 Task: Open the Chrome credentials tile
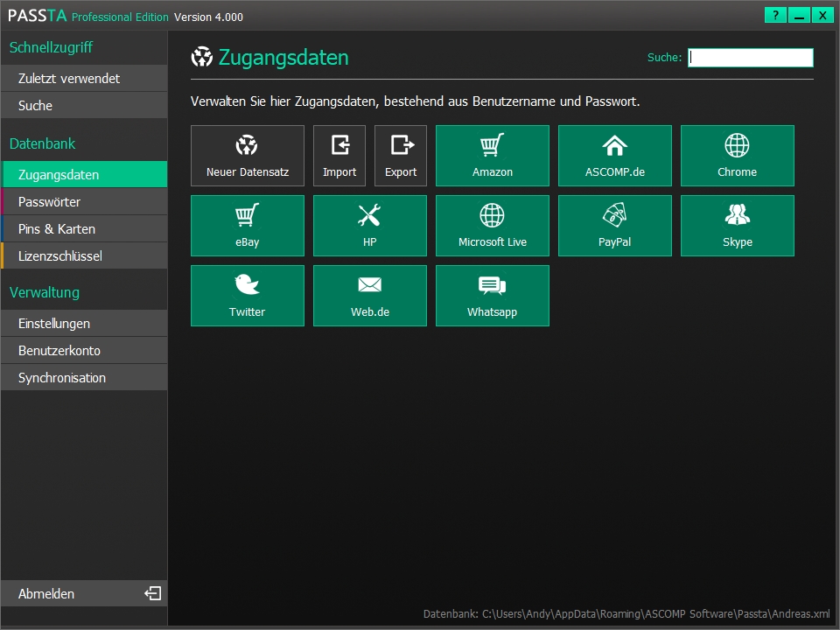[738, 156]
